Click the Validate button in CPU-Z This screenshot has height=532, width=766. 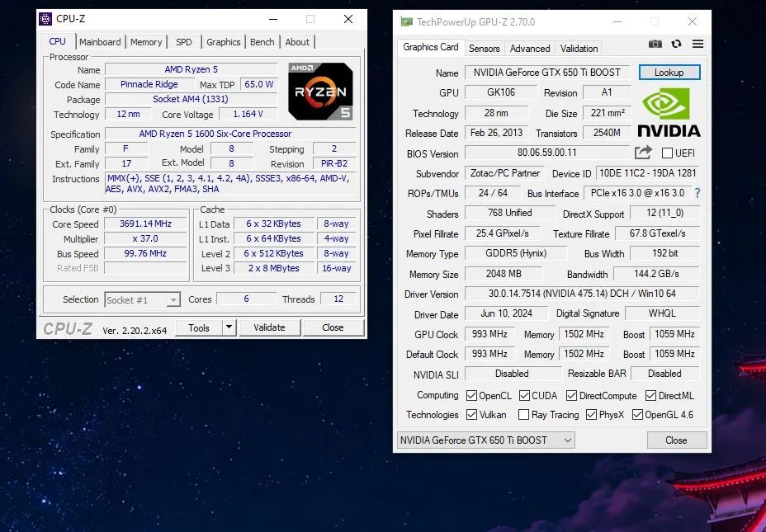(x=269, y=327)
